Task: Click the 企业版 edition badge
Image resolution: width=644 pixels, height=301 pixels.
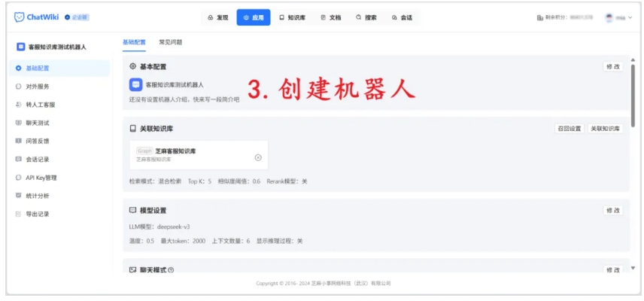Action: [x=77, y=17]
